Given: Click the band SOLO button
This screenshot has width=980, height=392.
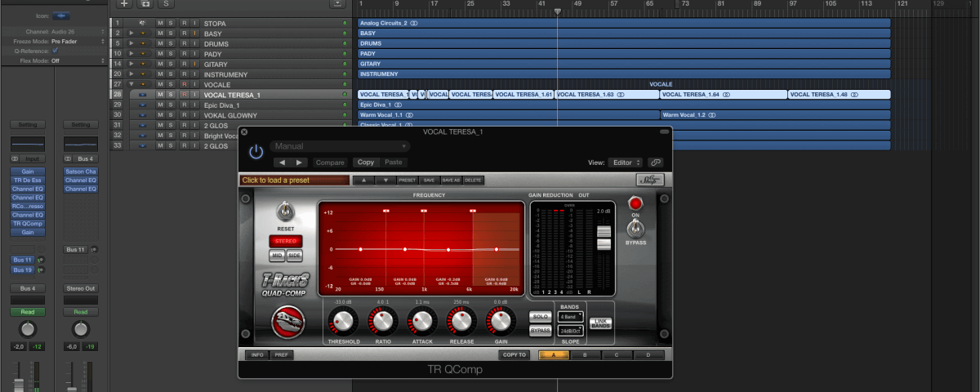Looking at the screenshot, I should click(x=540, y=316).
